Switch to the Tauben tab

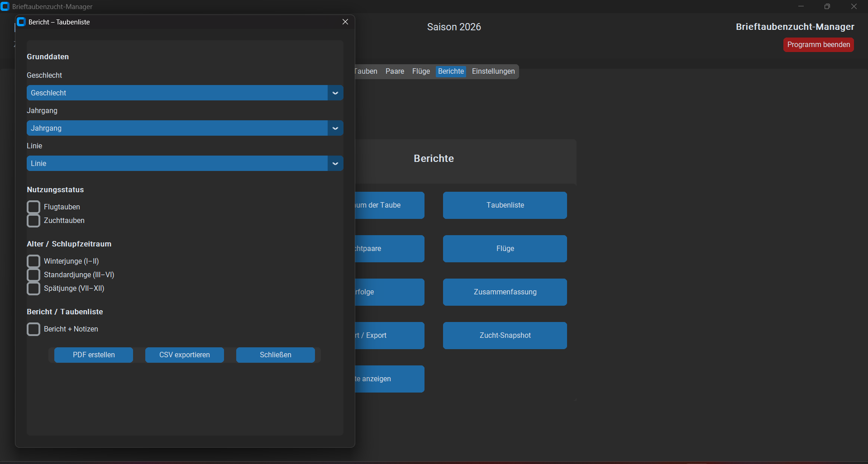[367, 71]
